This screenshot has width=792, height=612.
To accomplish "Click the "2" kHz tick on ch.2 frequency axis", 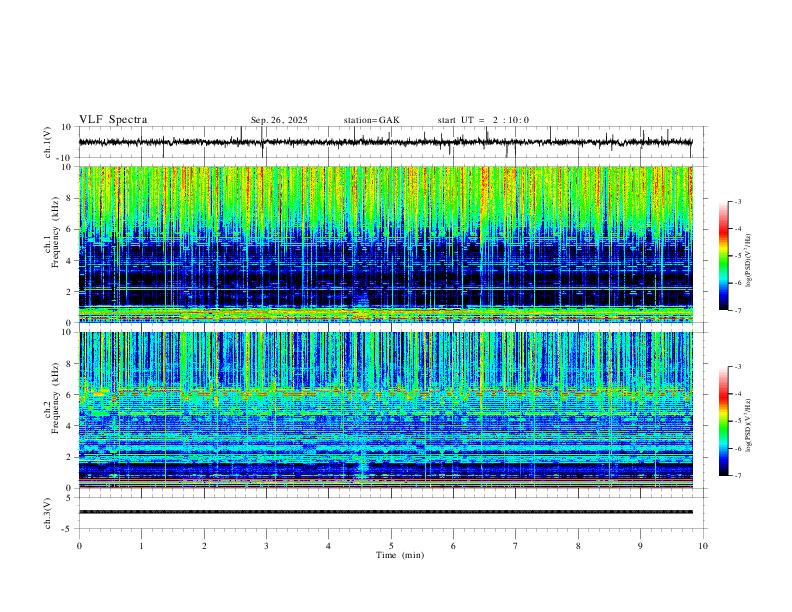I will [x=69, y=457].
